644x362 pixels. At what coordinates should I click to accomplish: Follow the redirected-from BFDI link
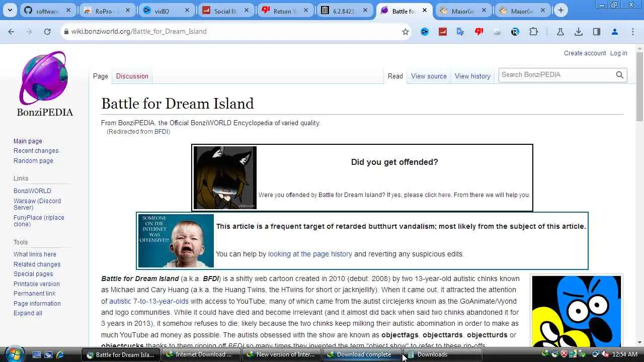tap(161, 132)
